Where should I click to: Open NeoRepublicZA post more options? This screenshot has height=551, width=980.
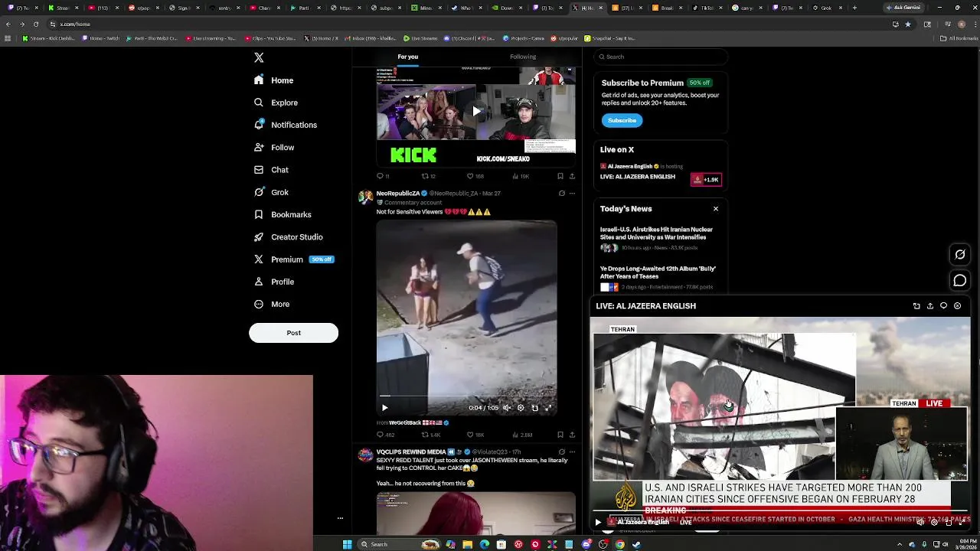coord(572,194)
